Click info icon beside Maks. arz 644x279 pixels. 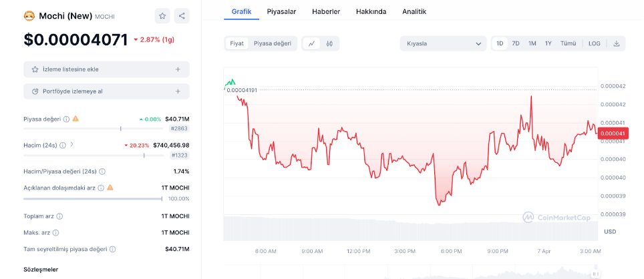[55, 232]
